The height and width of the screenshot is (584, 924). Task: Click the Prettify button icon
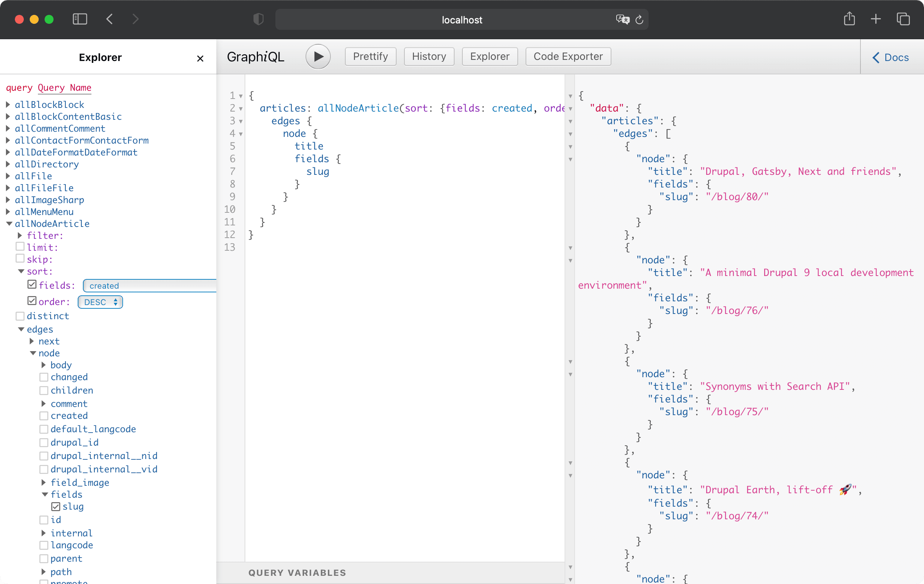coord(370,57)
